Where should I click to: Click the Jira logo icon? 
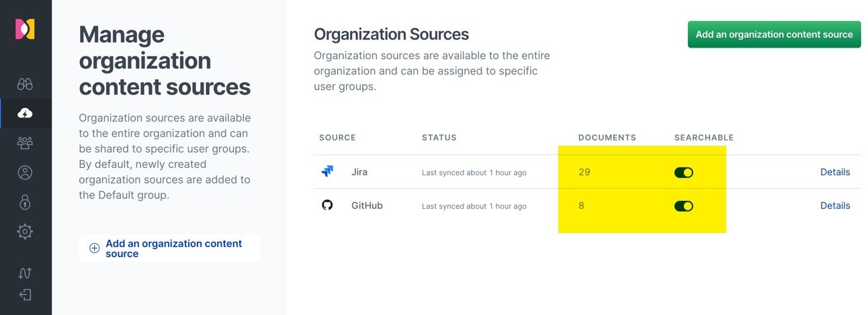coord(327,172)
